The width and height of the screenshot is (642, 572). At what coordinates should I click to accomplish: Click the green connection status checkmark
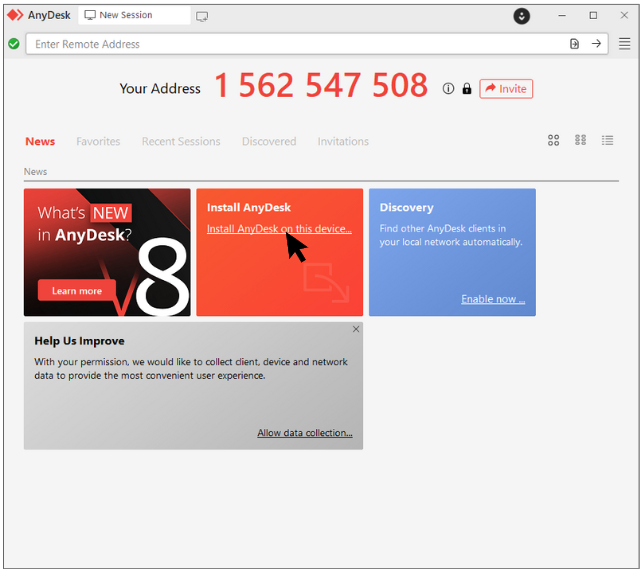(14, 43)
